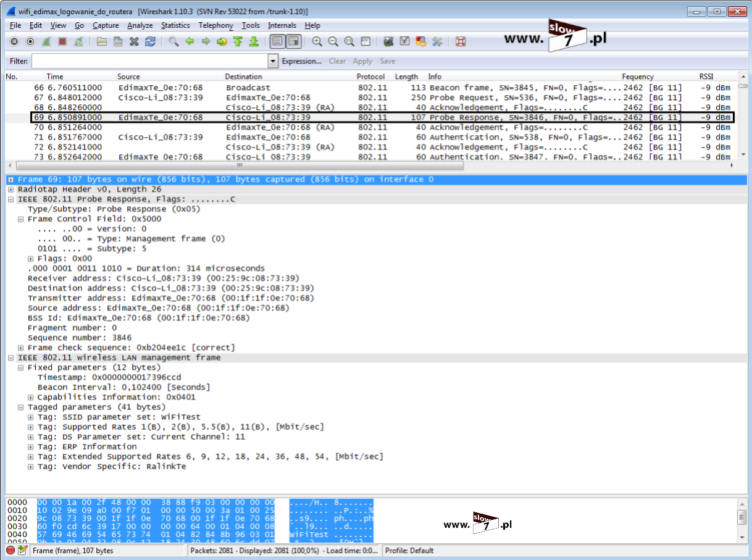752x560 pixels.
Task: Save this capture file icon
Action: [x=118, y=41]
